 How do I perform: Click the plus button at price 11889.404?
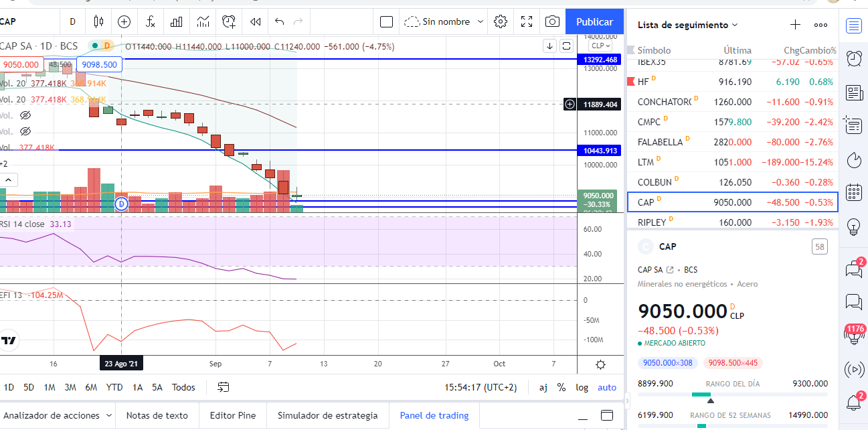(x=570, y=104)
